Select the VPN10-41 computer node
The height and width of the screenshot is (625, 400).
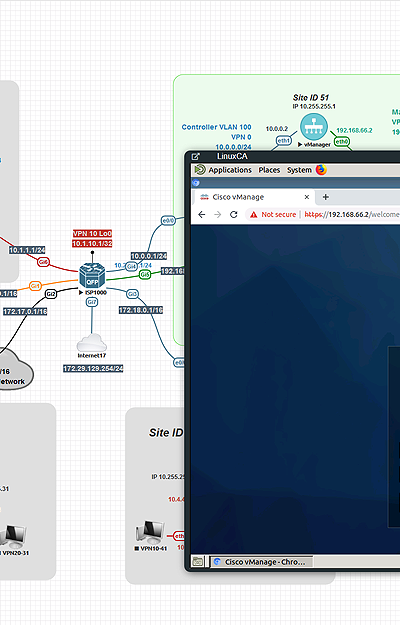pos(149,532)
